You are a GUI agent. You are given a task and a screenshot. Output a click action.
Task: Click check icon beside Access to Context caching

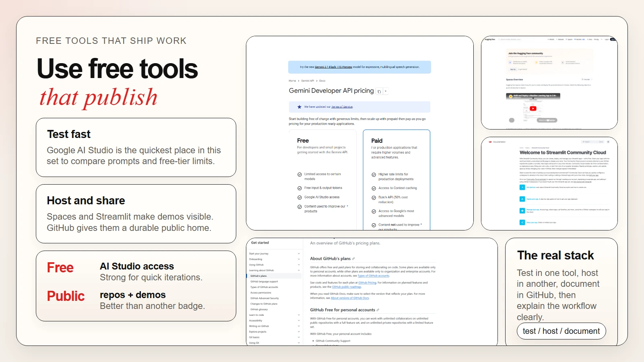pyautogui.click(x=374, y=188)
